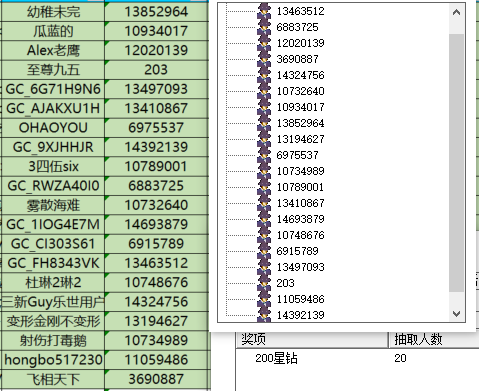Select winner ID 11059486 in the list
479x391 pixels.
[300, 299]
